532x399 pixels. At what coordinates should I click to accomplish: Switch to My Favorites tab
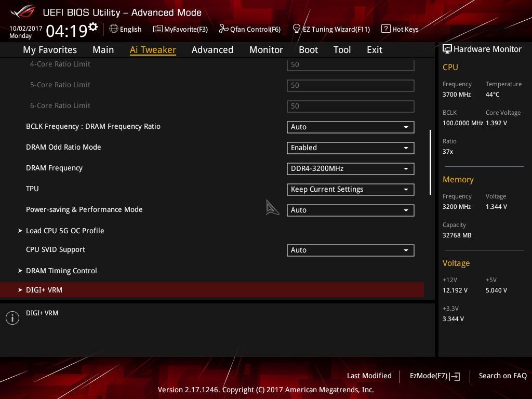(x=50, y=50)
